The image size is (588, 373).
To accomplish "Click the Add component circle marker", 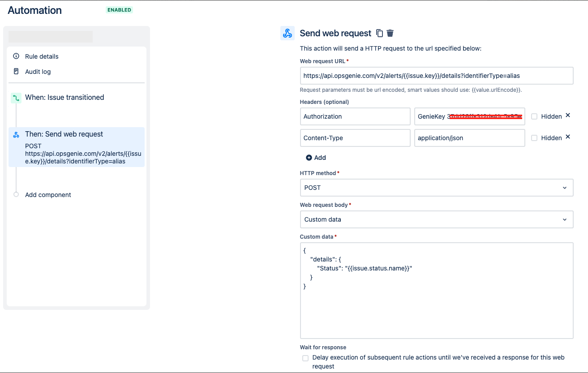I will coord(16,195).
